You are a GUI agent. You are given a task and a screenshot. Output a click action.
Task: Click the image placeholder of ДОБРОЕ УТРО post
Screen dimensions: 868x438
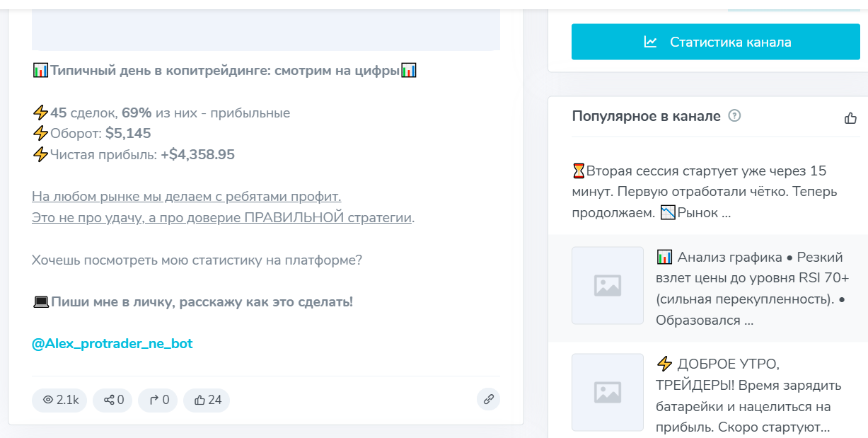click(607, 393)
